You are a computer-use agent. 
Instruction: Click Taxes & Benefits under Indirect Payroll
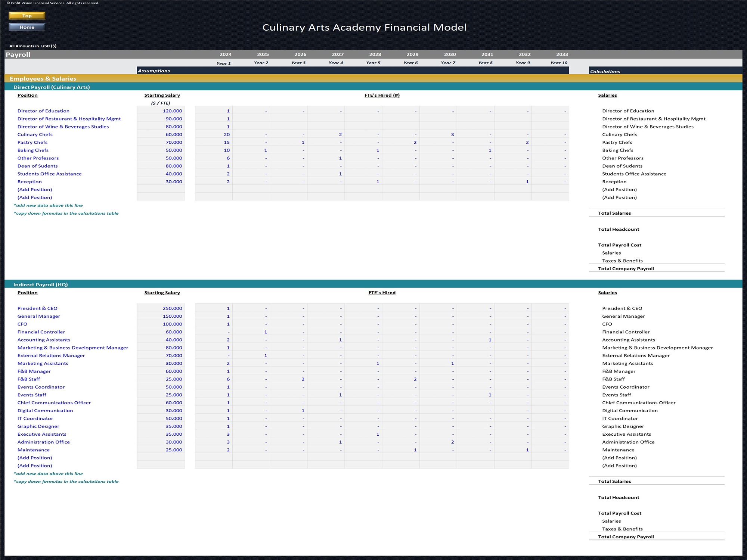pos(622,529)
